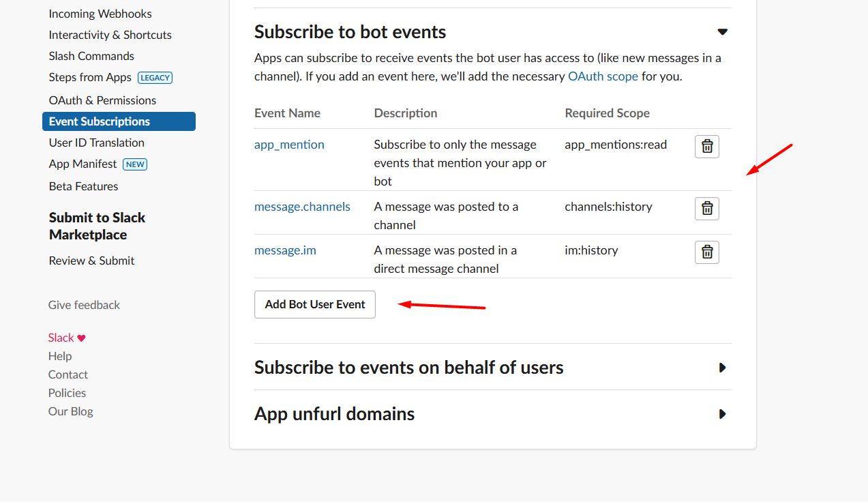The height and width of the screenshot is (502, 868).
Task: Expand the App unfurl domains section
Action: tap(722, 414)
